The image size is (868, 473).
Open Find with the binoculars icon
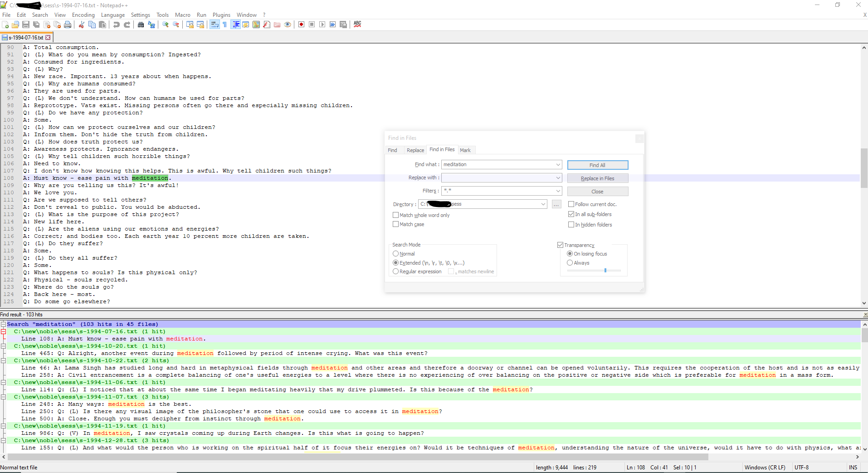pos(141,25)
